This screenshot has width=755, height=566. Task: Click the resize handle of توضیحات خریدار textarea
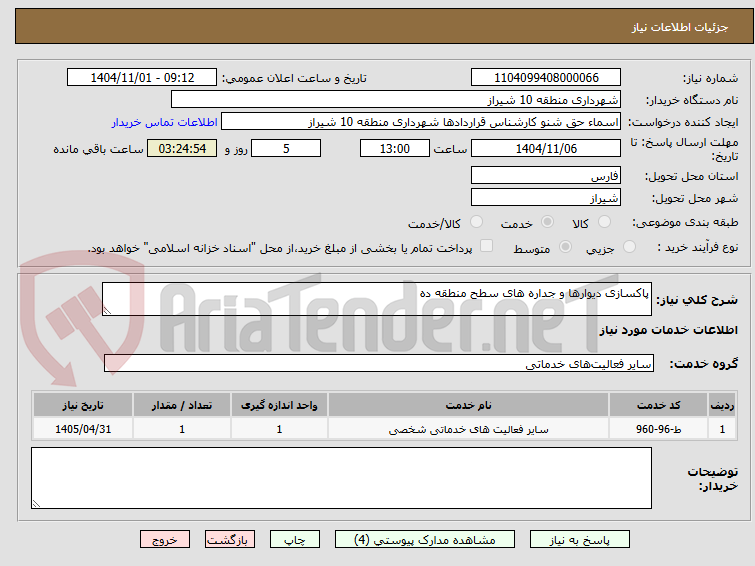pos(36,504)
